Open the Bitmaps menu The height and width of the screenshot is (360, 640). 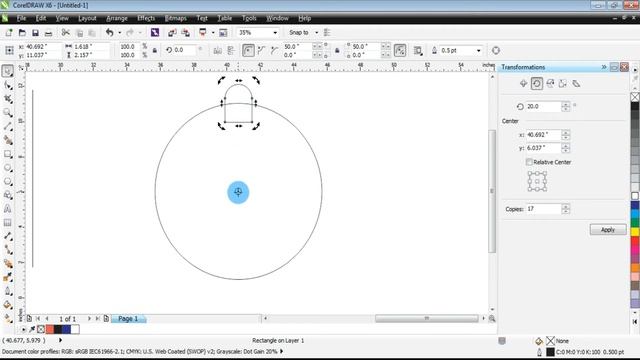point(176,18)
